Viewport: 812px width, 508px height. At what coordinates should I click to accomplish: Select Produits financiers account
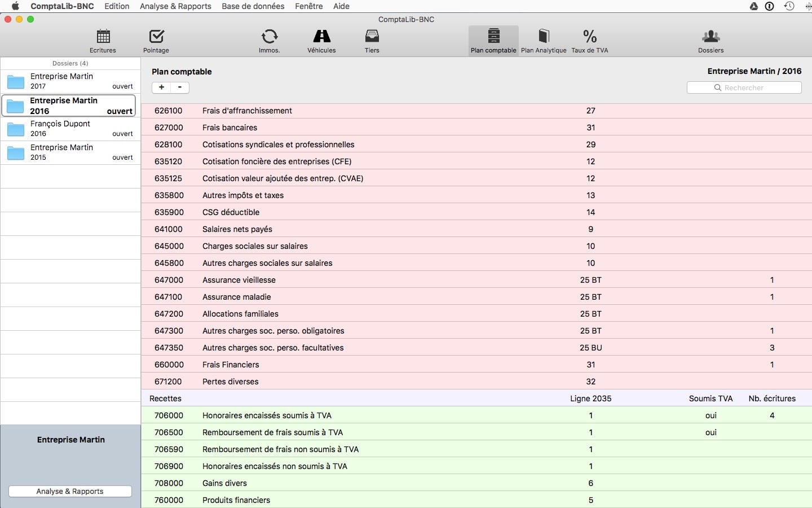tap(476, 500)
